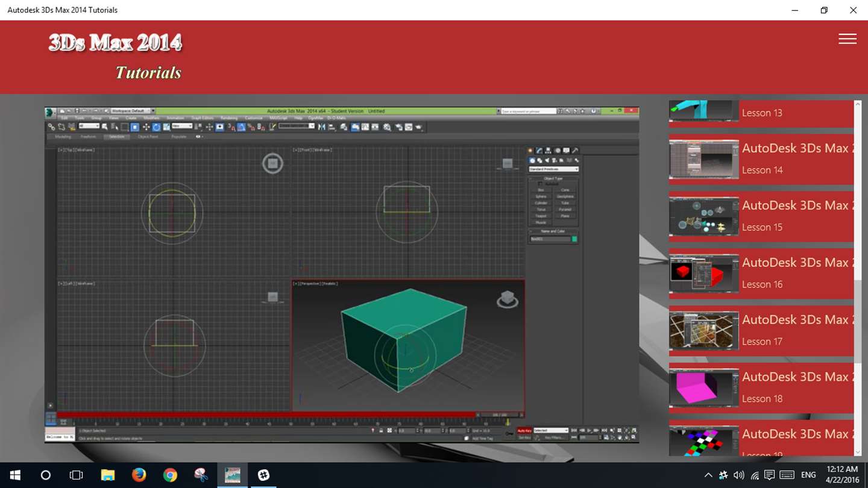Switch to the Modify command panel tab
Screen dimensions: 868x488
pos(539,151)
